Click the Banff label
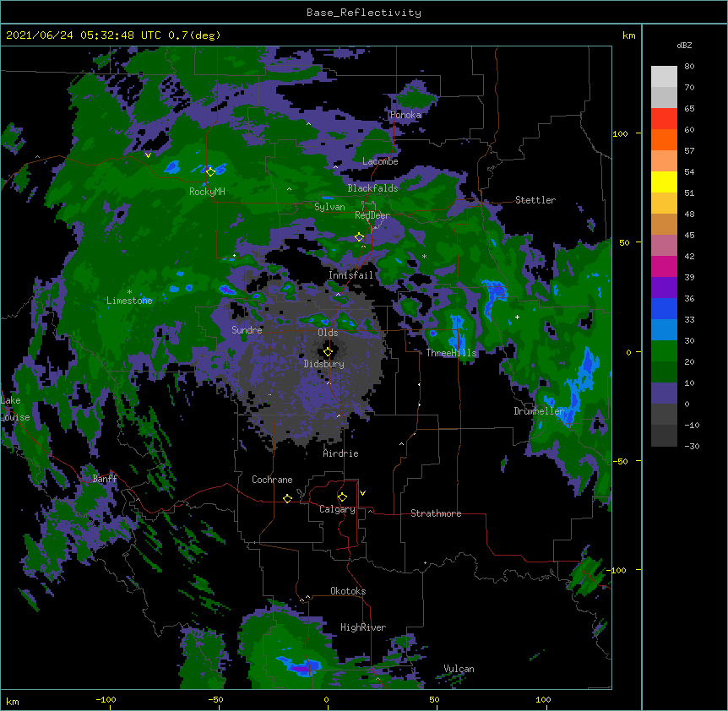 pos(105,479)
